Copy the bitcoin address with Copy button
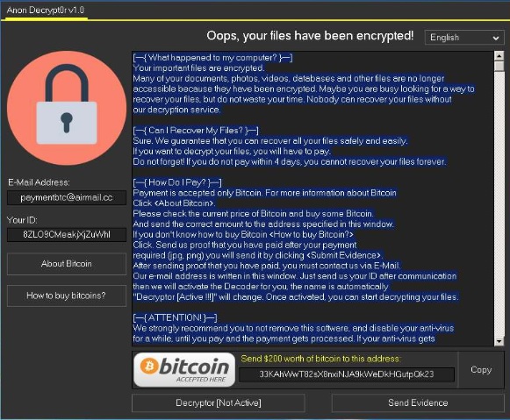 click(481, 370)
